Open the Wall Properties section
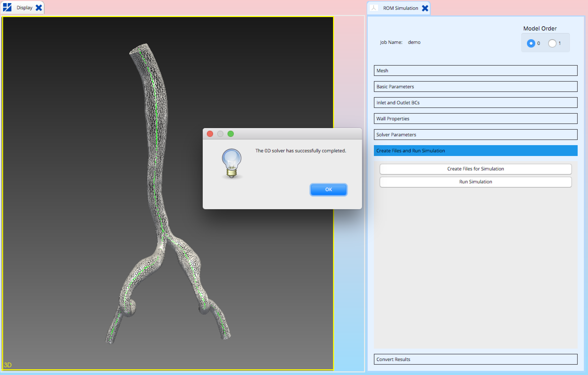Viewport: 588px width, 375px height. click(476, 119)
